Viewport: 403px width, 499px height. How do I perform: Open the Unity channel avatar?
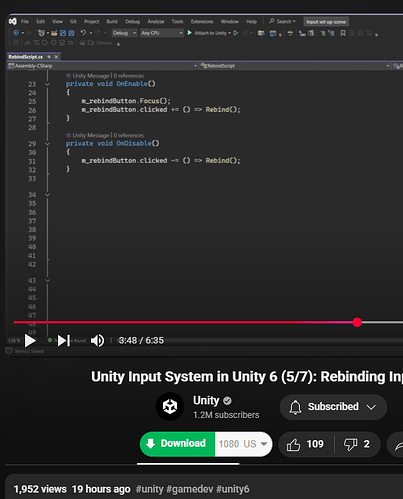tap(170, 406)
